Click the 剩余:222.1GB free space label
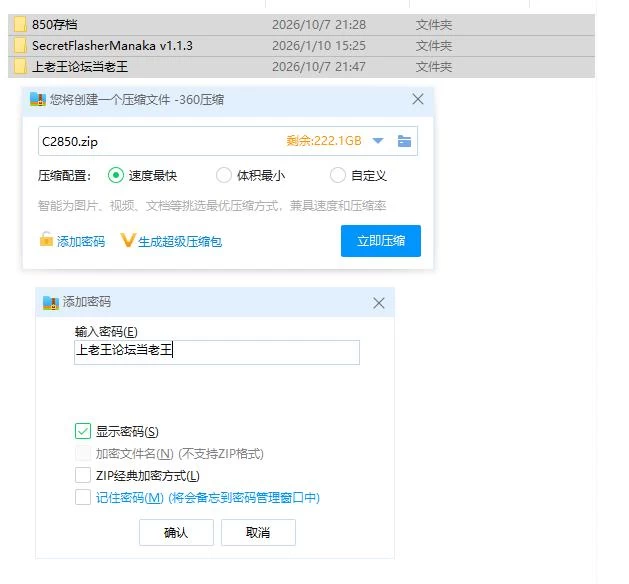 (x=324, y=141)
